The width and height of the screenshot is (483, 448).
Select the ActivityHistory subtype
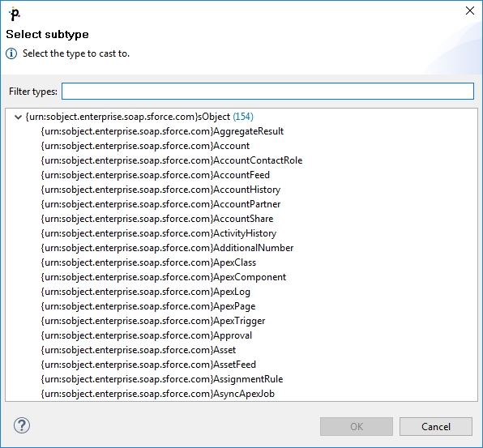[159, 233]
